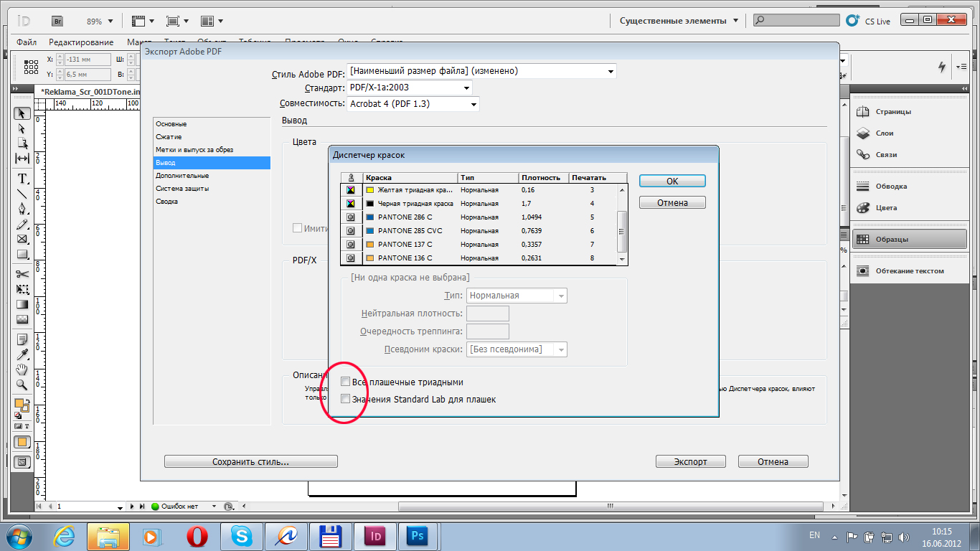Select the Rectangle tool
The height and width of the screenshot is (551, 980).
click(22, 254)
